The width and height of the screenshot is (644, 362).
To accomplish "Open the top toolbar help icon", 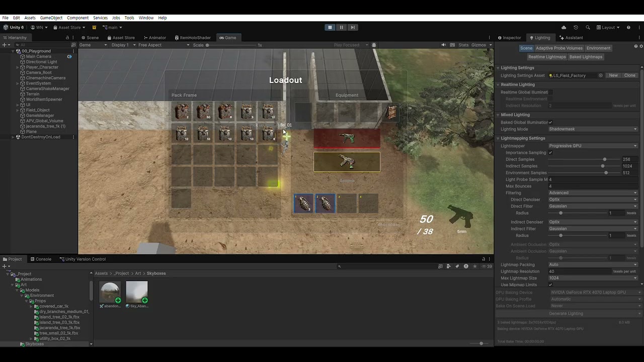I will [628, 27].
